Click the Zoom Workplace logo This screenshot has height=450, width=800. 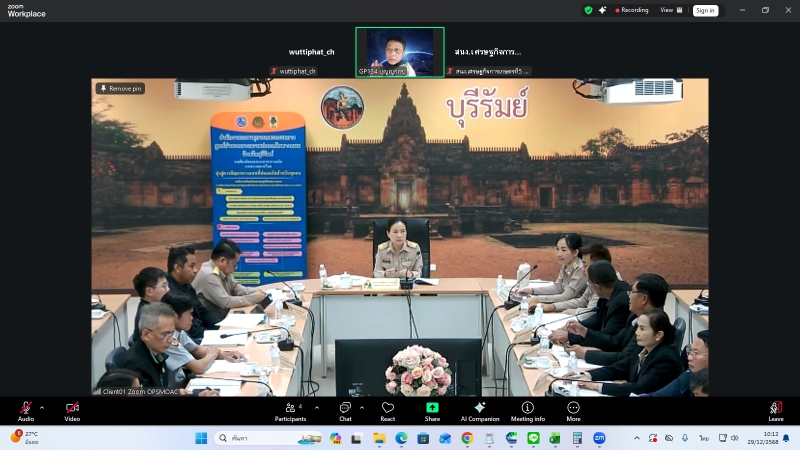coord(26,11)
